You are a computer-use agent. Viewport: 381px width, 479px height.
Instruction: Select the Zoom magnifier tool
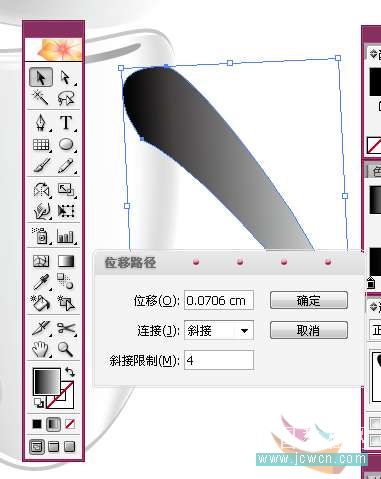click(x=66, y=349)
